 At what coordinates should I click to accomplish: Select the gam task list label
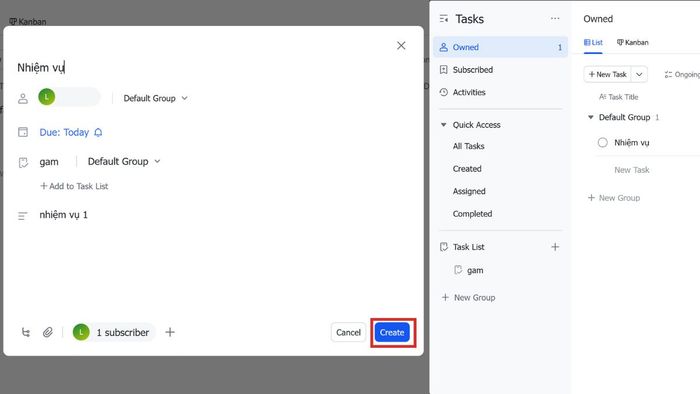point(49,162)
